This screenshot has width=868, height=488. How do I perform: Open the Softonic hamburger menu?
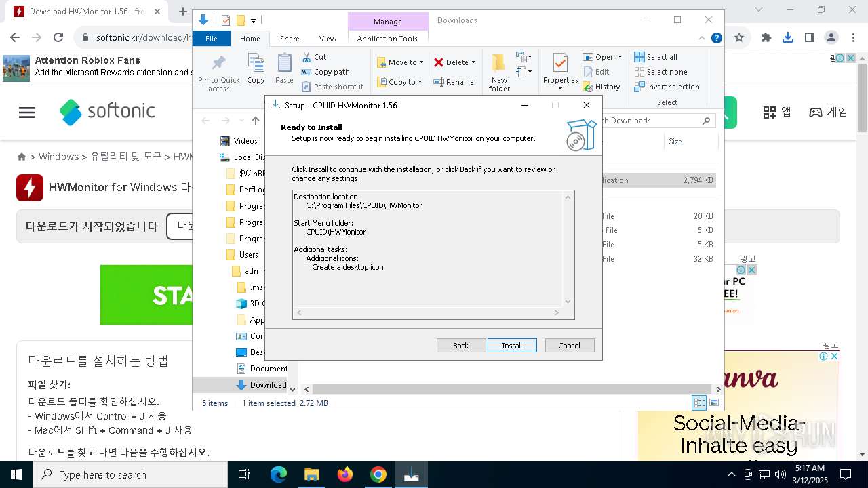27,113
